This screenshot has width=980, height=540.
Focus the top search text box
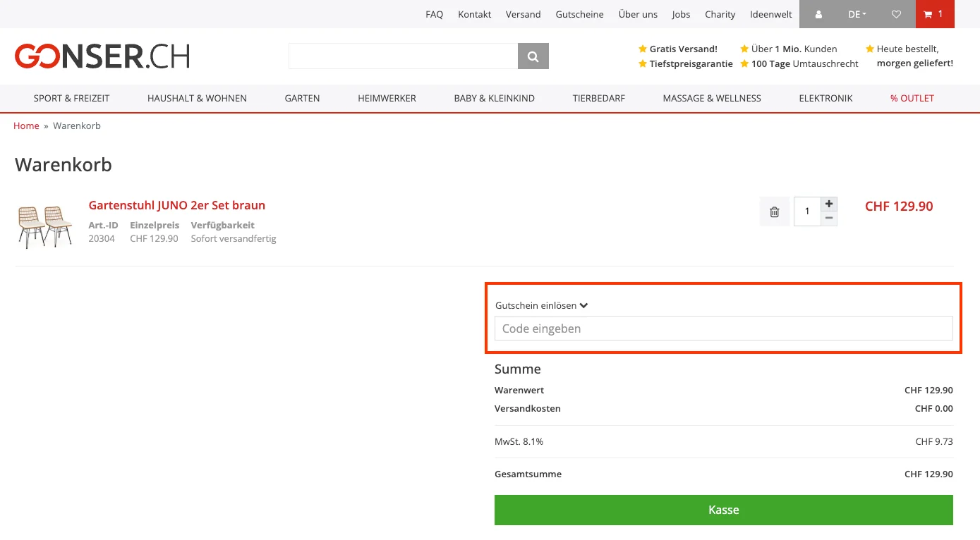point(403,56)
